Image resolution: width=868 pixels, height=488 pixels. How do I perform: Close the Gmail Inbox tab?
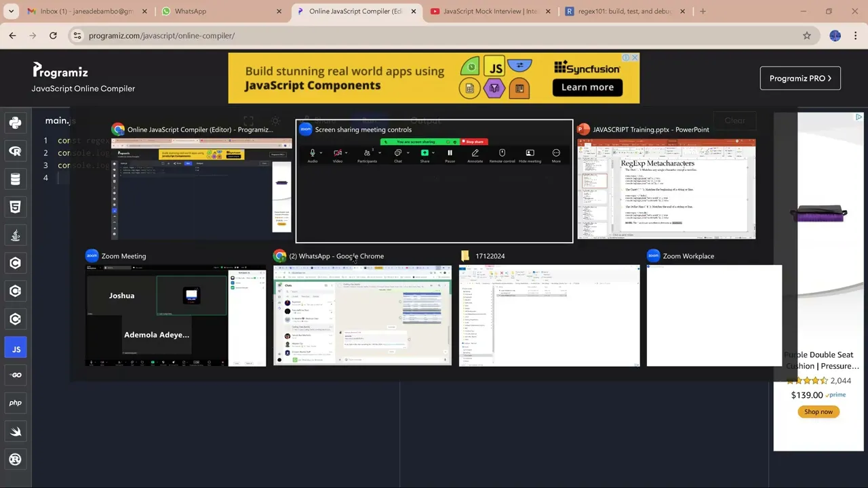click(144, 11)
